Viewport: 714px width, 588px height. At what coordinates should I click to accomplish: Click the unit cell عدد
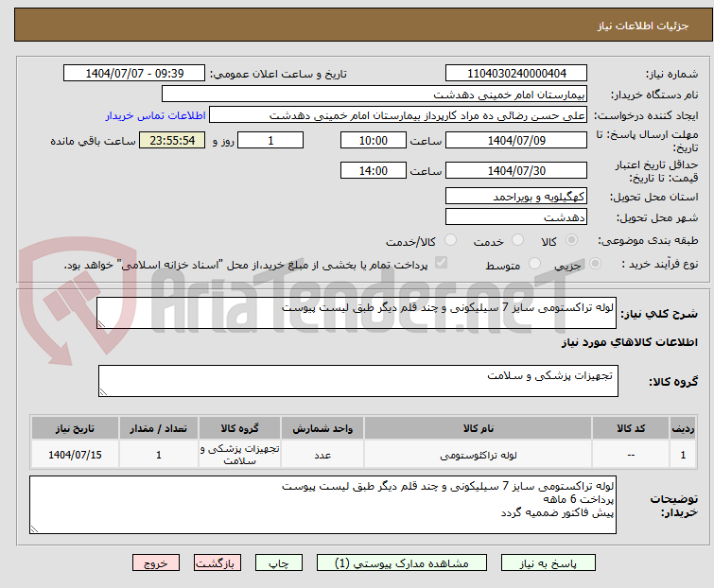pyautogui.click(x=322, y=455)
